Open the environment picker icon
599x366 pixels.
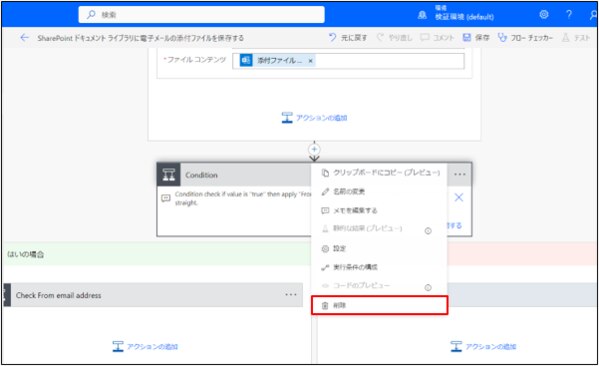pos(422,15)
